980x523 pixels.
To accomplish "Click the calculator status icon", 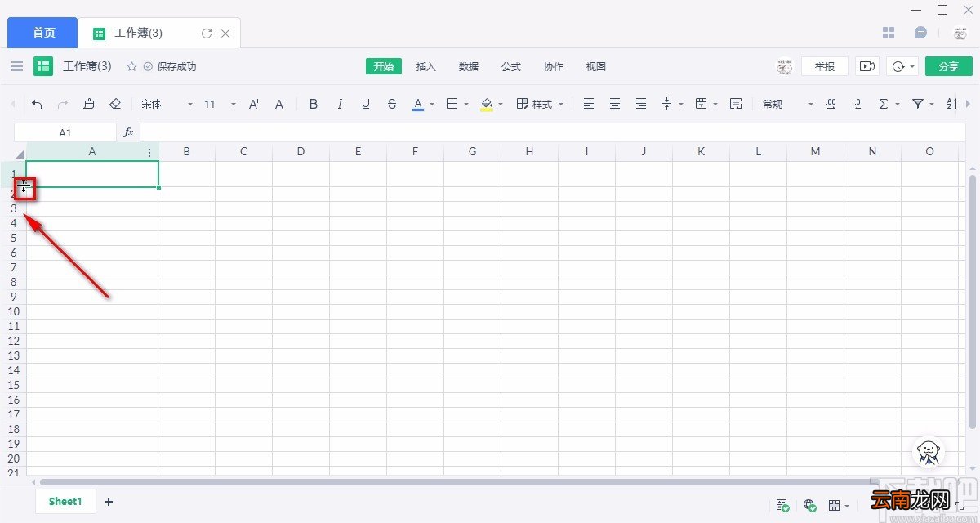I will click(782, 505).
